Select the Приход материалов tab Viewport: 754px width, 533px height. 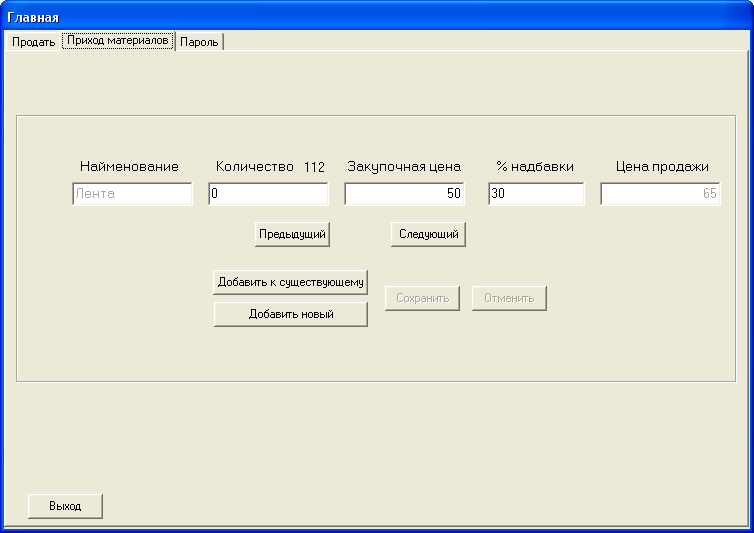(118, 40)
